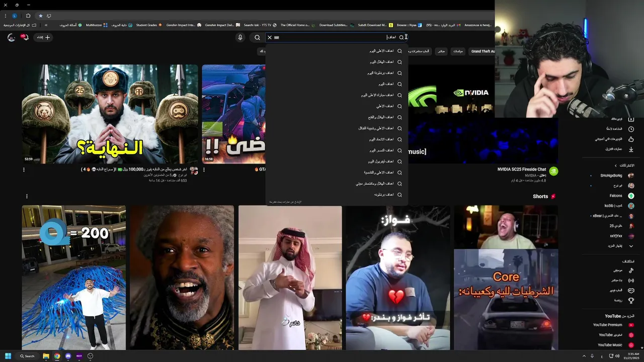Select suggestion اهداف برشلونة اليوم

click(336, 73)
